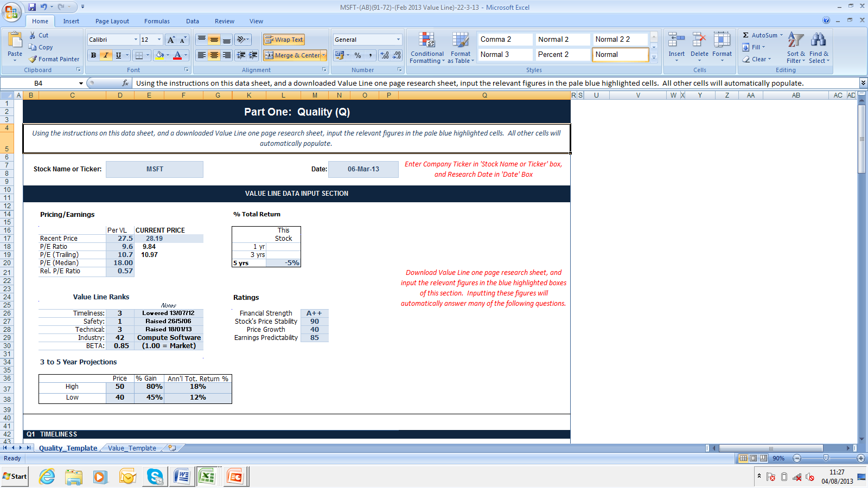The width and height of the screenshot is (868, 488).
Task: Switch to Value_Template sheet tab
Action: coord(132,448)
